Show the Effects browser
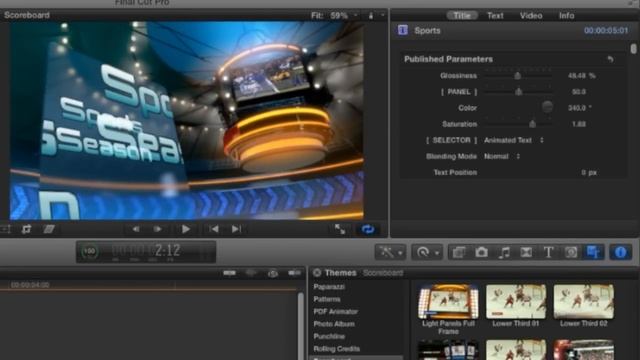 (459, 252)
